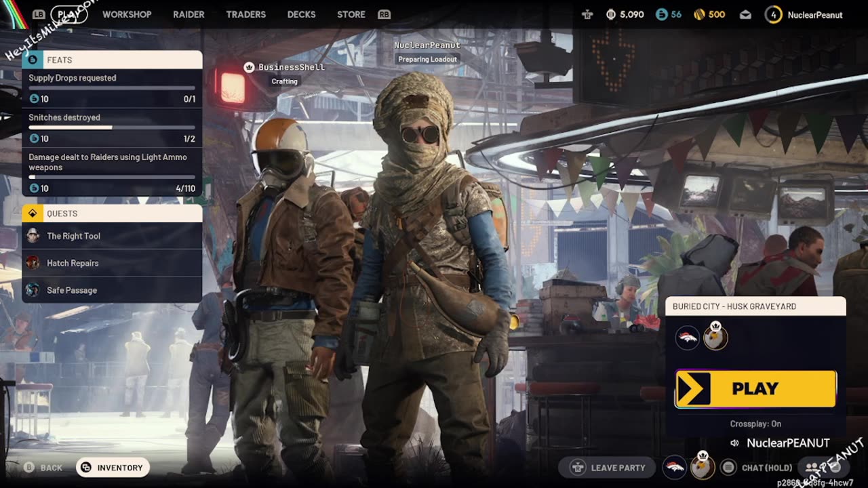Switch to the Raider tab

click(x=189, y=14)
